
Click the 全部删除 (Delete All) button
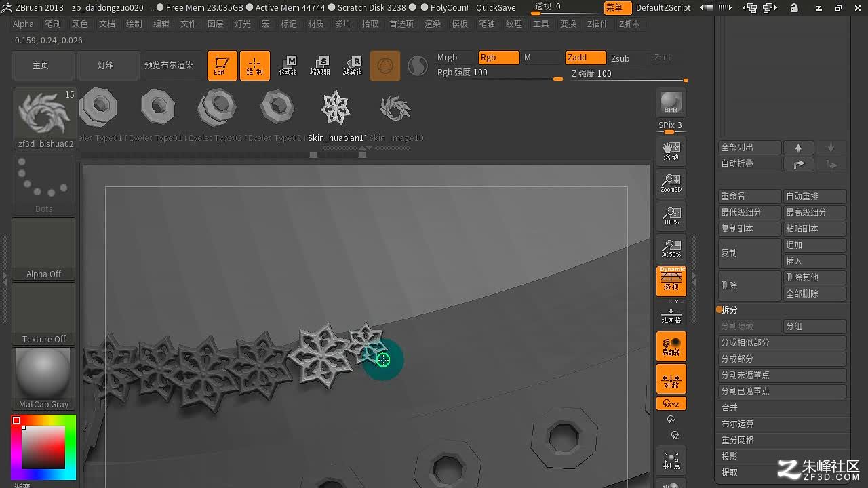click(x=815, y=294)
